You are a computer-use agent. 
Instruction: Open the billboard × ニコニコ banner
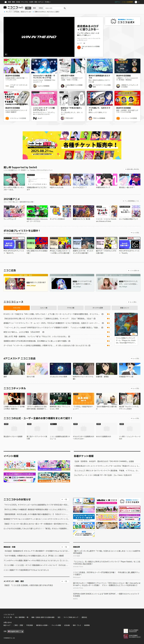tap(107, 501)
